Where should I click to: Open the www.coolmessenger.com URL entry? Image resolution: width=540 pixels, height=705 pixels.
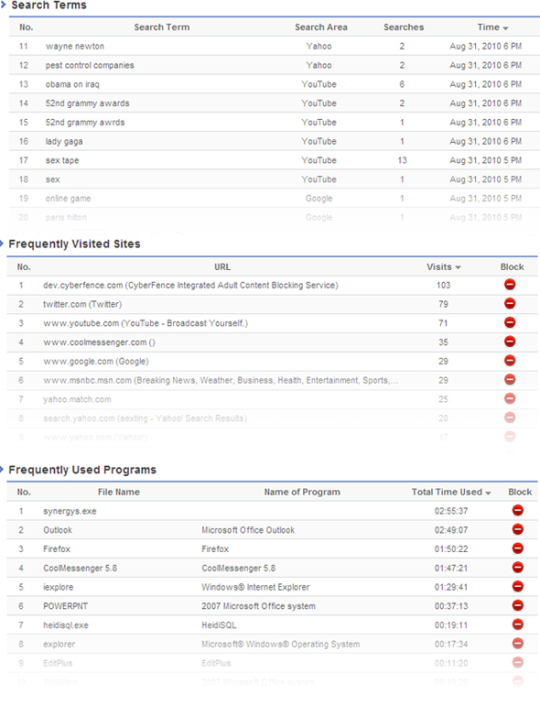[x=99, y=343]
